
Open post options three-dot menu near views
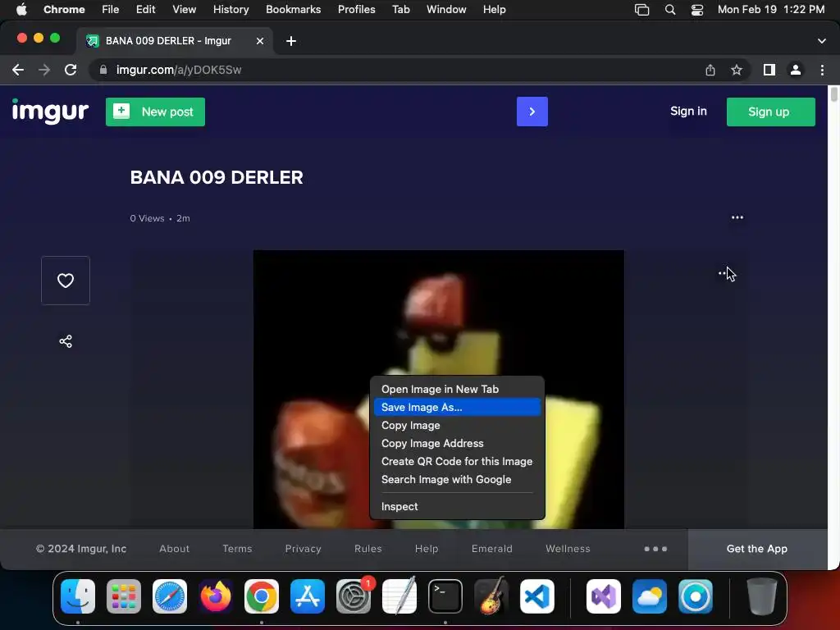[737, 217]
